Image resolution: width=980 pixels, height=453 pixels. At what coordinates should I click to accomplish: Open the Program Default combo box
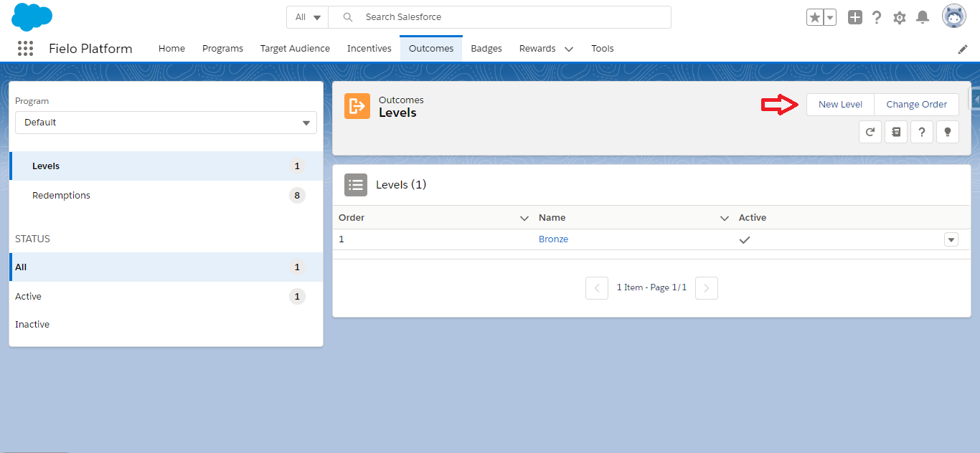pos(166,123)
